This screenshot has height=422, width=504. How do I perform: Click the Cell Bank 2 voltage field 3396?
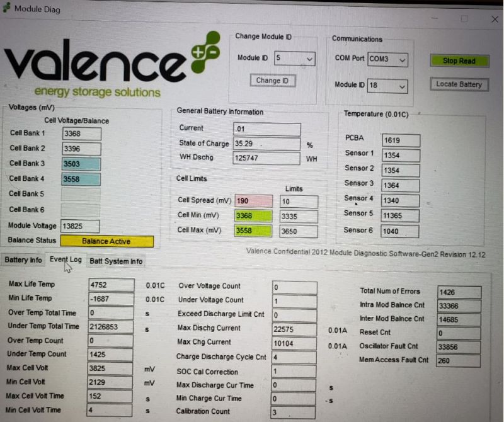tap(82, 149)
